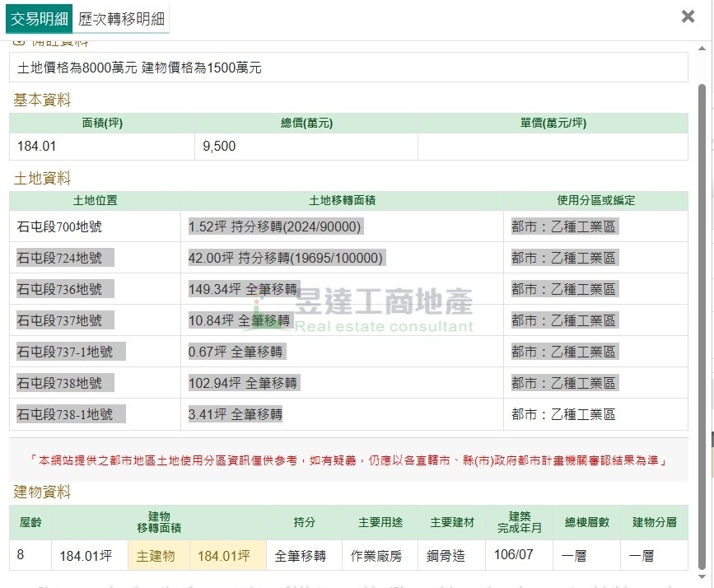
Task: Select the 石屯段738-1地號 row
Action: (x=64, y=414)
